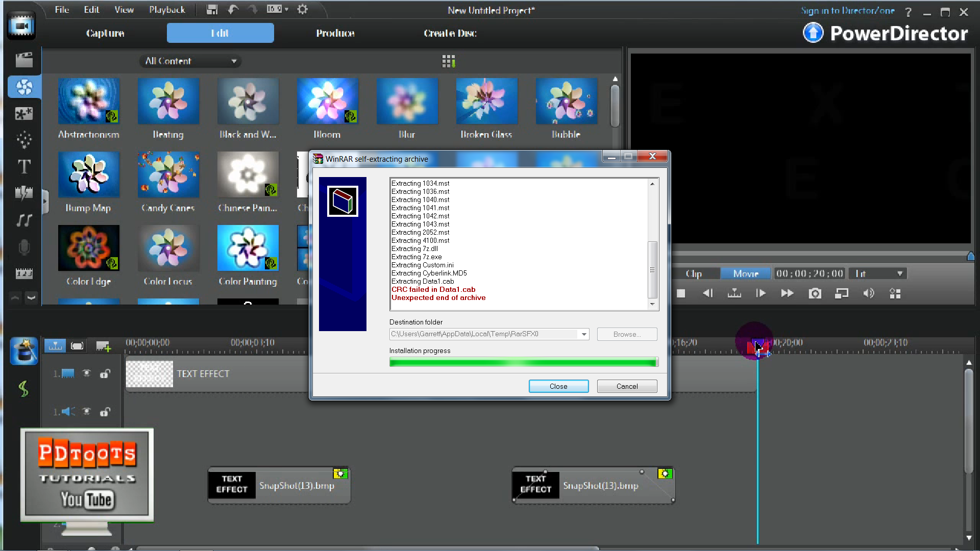The image size is (980, 551).
Task: Open the preferences gear icon
Action: [x=303, y=9]
